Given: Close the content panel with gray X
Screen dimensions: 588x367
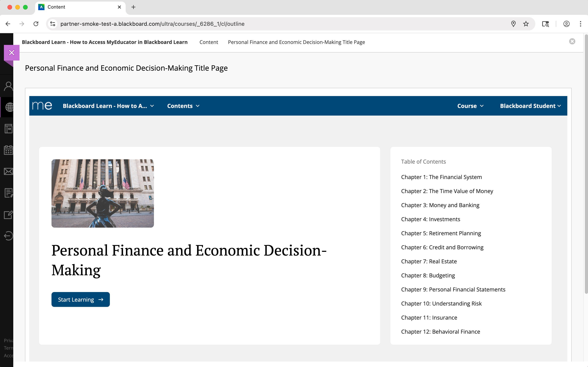Looking at the screenshot, I should coord(572,42).
